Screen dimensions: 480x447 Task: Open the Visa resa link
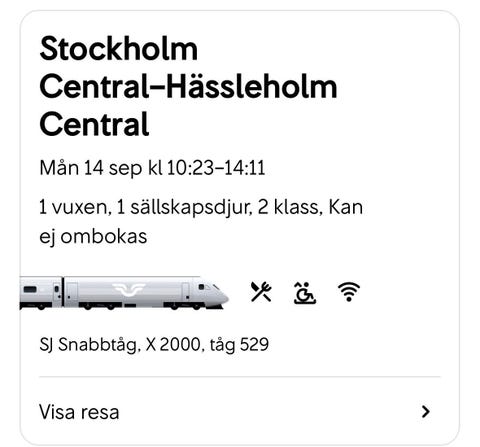pyautogui.click(x=79, y=412)
